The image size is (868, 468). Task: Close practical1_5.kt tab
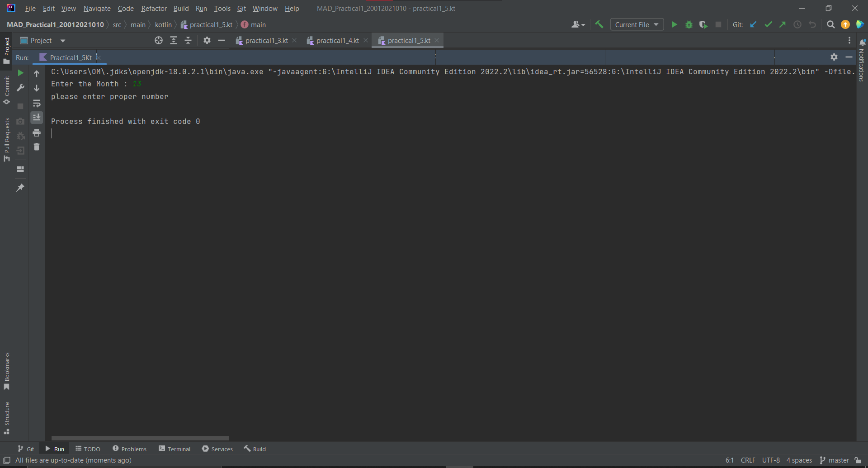click(437, 40)
